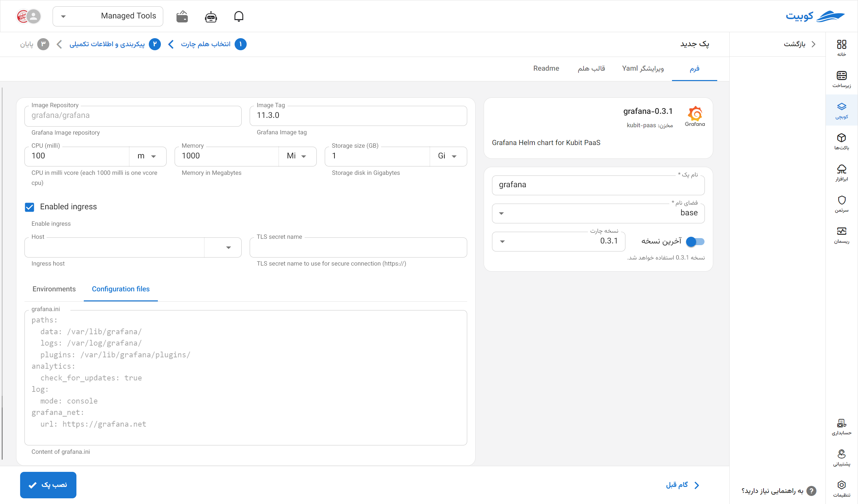Click the TLS secret name field
The image size is (858, 504).
(358, 247)
